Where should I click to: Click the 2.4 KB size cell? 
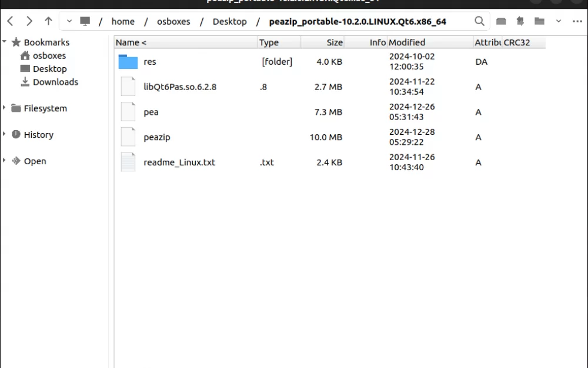click(x=329, y=163)
